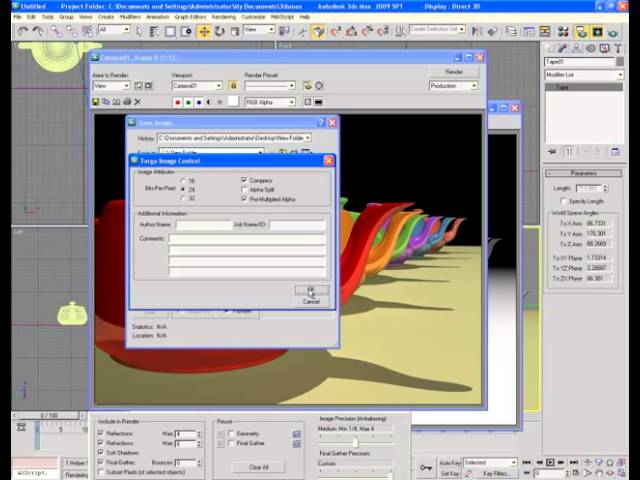Image resolution: width=640 pixels, height=480 pixels.
Task: Open the selection filter All dropdown
Action: (114, 29)
